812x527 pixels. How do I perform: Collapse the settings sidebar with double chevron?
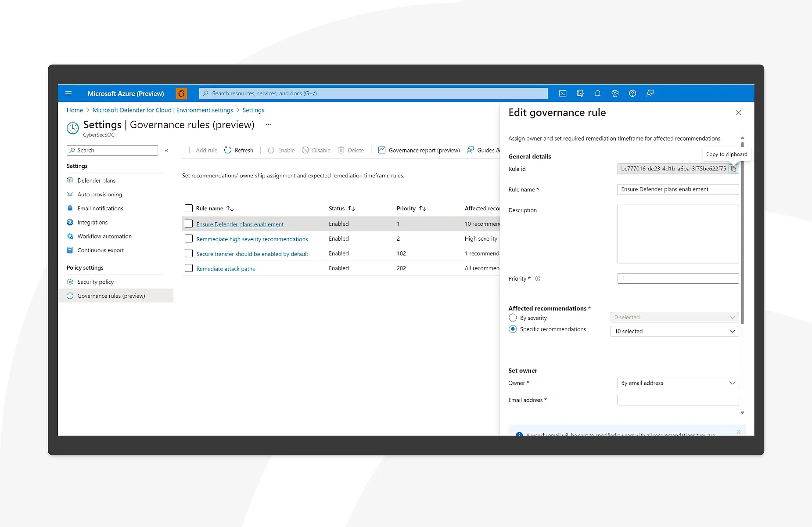pos(167,151)
